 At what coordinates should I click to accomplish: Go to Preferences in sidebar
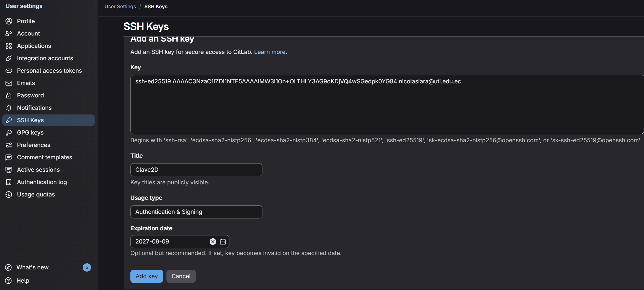click(34, 145)
